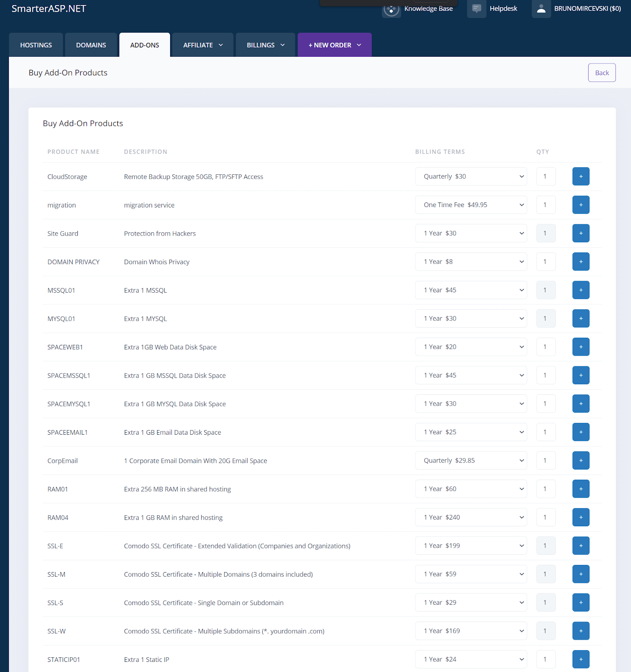Open STATICIP01 billing terms dropdown
This screenshot has width=631, height=672.
pos(471,659)
